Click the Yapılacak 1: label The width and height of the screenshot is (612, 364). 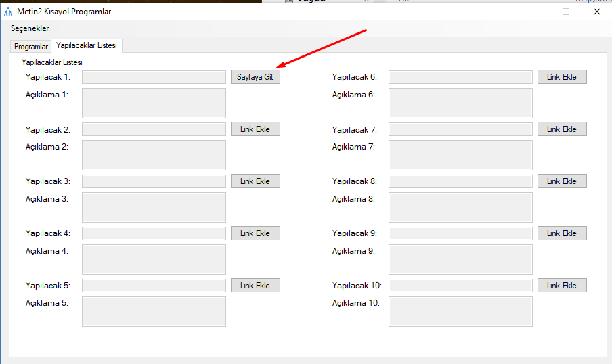(x=48, y=77)
